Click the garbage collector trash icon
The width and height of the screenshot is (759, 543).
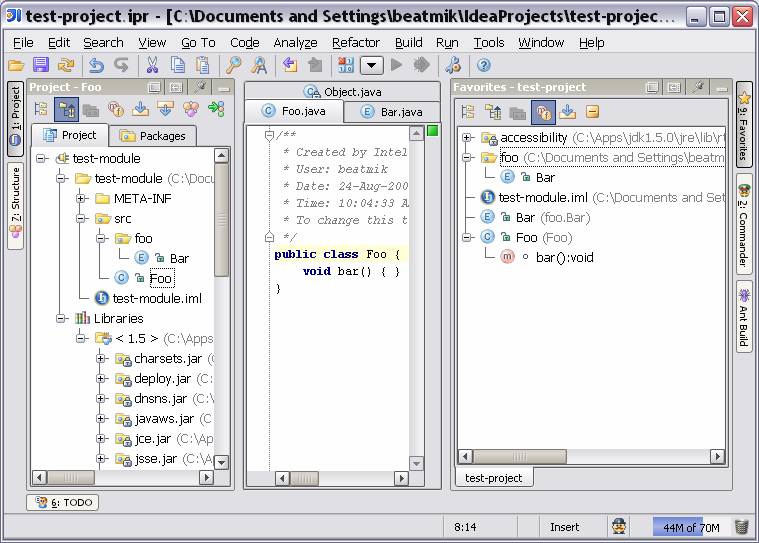[742, 527]
